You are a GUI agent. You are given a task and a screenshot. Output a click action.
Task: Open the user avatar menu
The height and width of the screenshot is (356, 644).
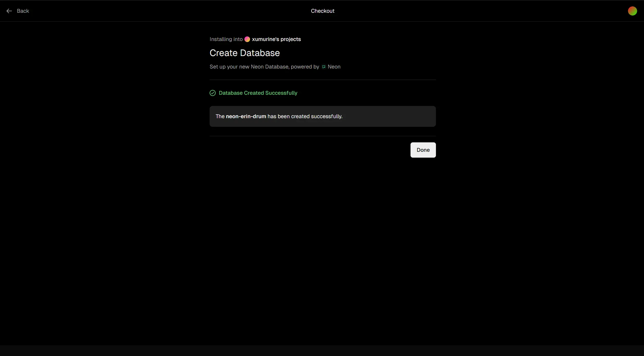[x=632, y=11]
